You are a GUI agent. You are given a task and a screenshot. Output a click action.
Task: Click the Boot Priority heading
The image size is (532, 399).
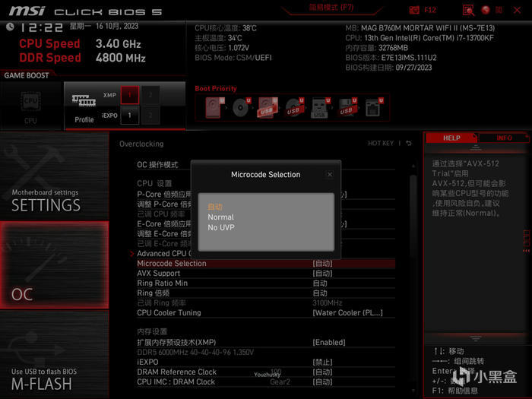(x=216, y=89)
